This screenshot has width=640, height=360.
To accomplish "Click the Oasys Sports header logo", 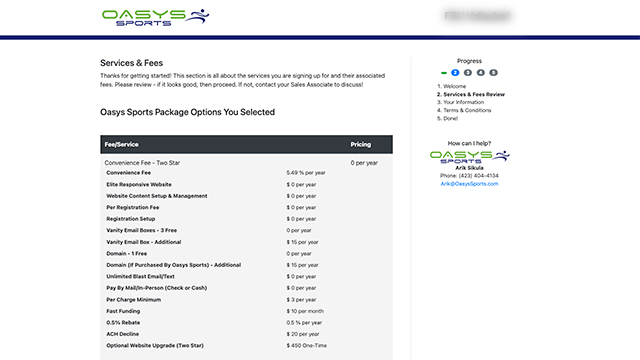I will [x=156, y=17].
